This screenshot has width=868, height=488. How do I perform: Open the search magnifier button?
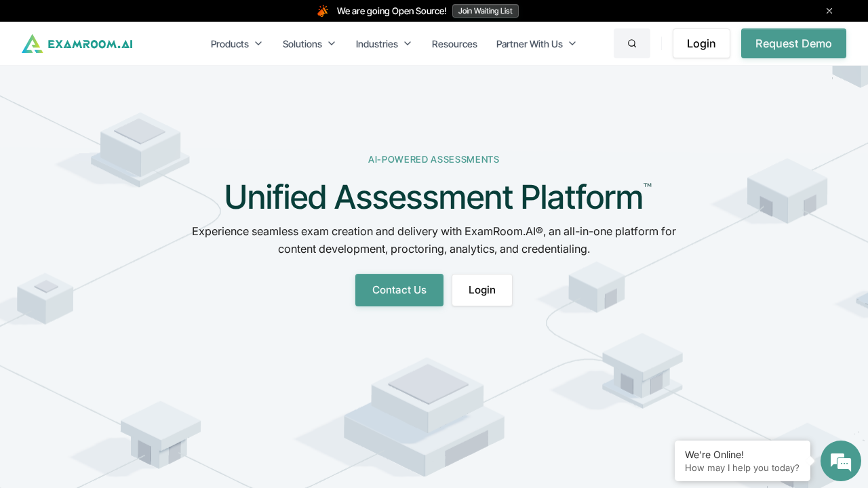(631, 43)
